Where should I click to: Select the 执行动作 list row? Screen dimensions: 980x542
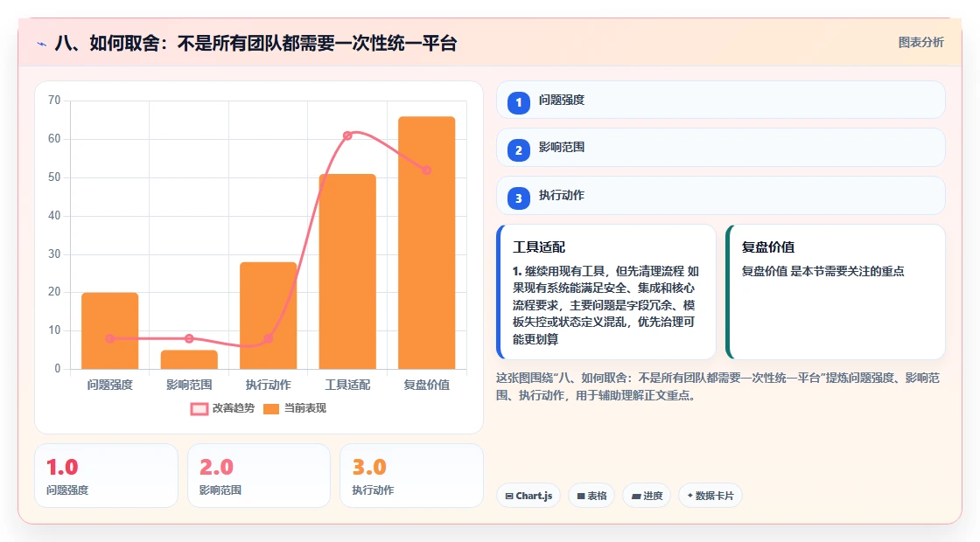click(721, 196)
